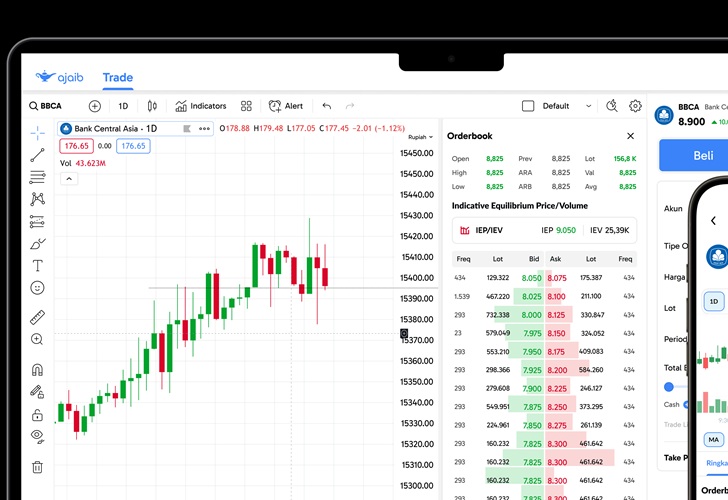Click the chart current price label marker

[x=404, y=333]
